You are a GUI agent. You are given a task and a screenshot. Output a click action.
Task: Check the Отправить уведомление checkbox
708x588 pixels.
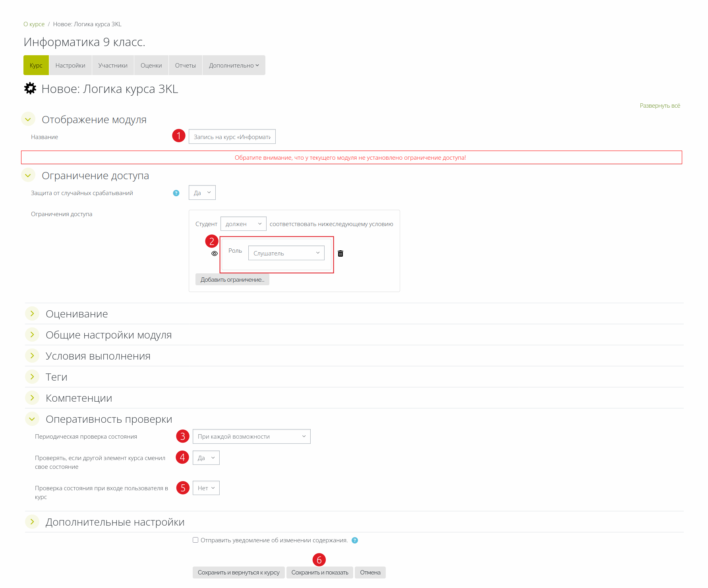[195, 540]
